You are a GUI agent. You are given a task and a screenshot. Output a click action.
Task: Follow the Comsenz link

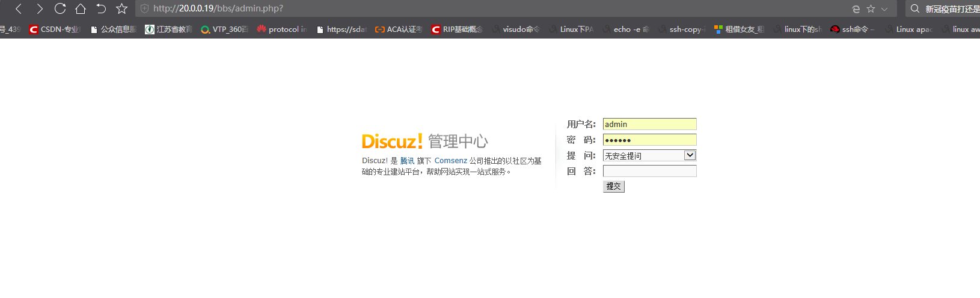451,161
